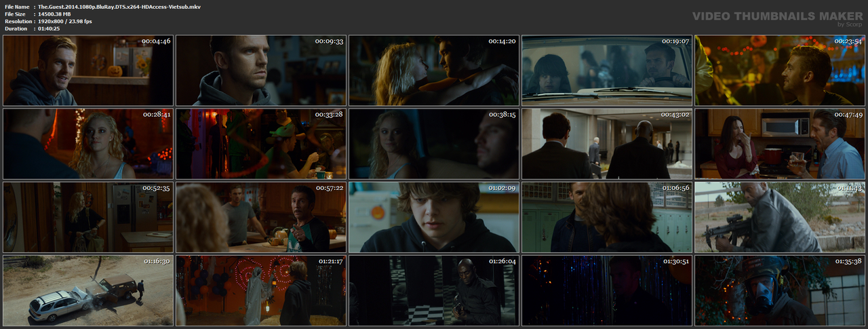Viewport: 868px width, 329px height.
Task: Select the checkered floor frame at 01:26:04
Action: click(x=434, y=290)
